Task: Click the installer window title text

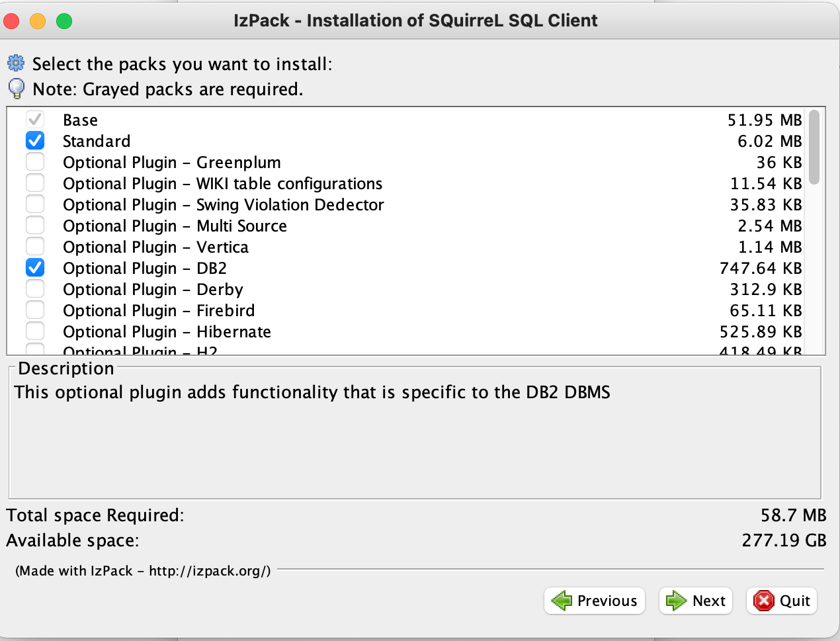Action: [415, 21]
